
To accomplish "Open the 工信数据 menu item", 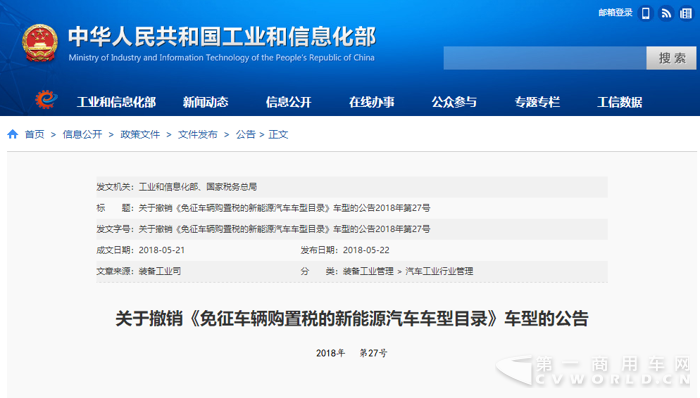I will 620,102.
